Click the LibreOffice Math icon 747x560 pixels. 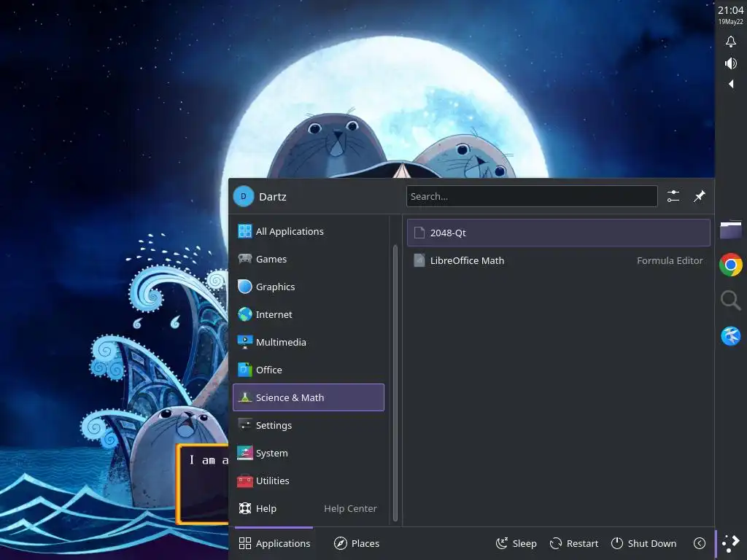[x=419, y=260]
